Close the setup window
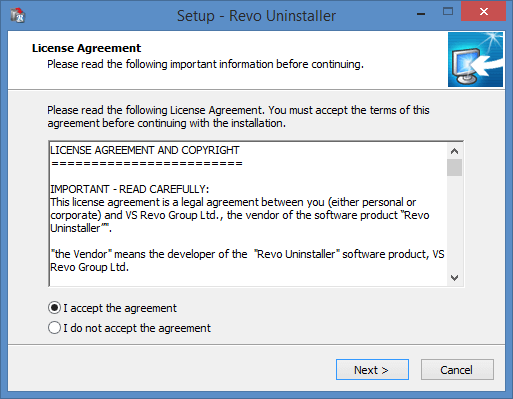The height and width of the screenshot is (399, 513). pos(483,11)
